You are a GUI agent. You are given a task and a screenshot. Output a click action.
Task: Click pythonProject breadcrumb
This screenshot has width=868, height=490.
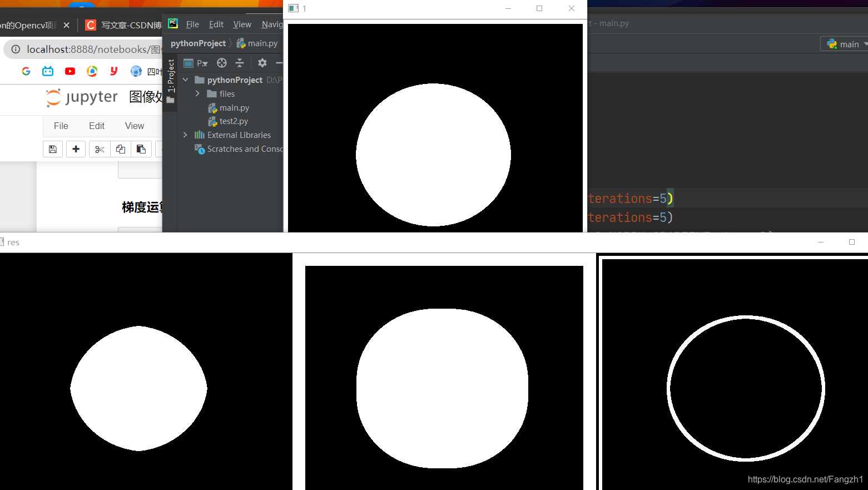[198, 43]
